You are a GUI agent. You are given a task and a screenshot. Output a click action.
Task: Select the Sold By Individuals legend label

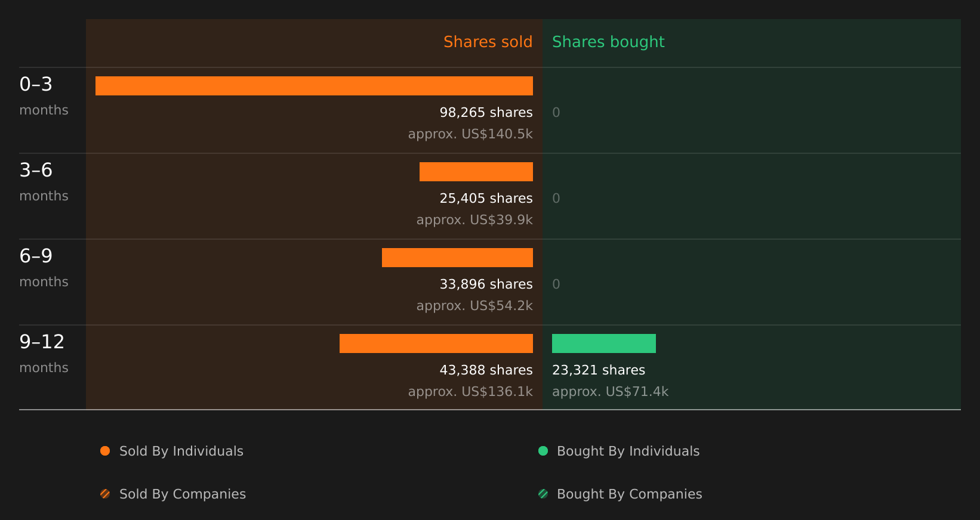[181, 451]
